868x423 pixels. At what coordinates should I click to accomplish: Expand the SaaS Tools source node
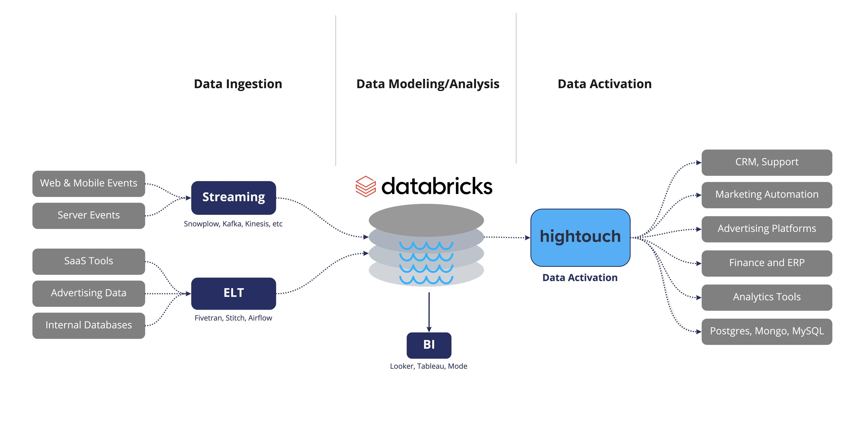[x=86, y=260]
